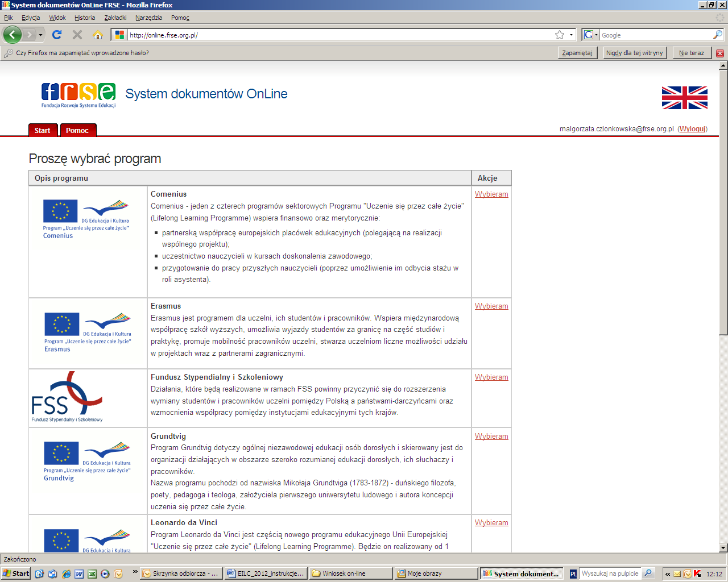Open the Edycja menu

point(31,18)
